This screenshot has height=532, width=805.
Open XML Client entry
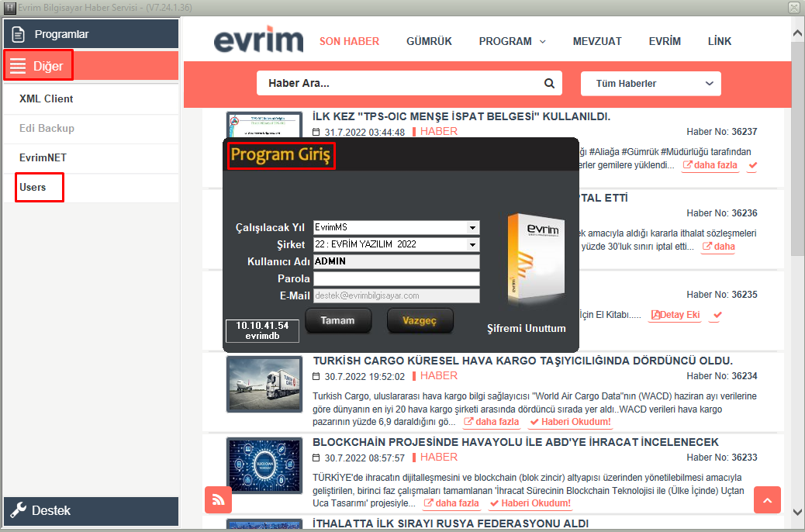(91, 98)
